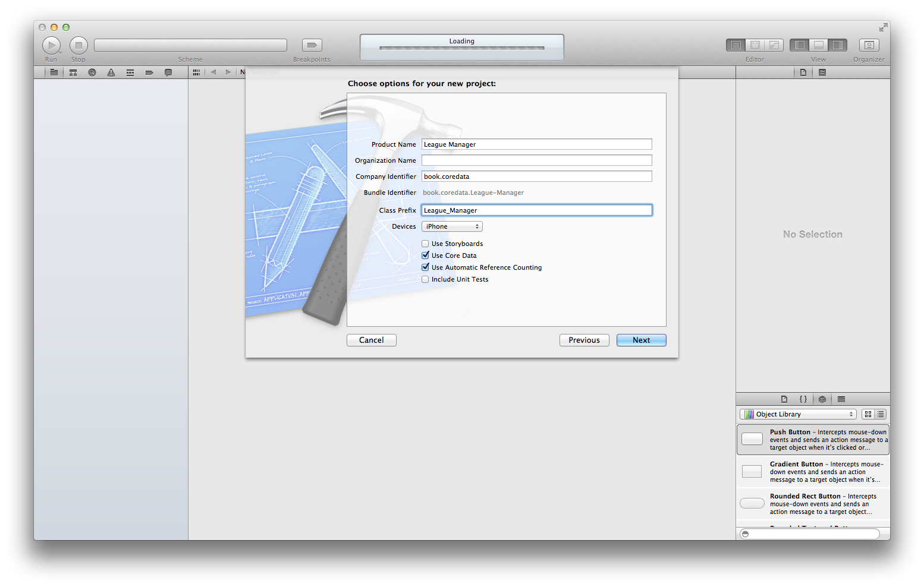Show the File inspector page icon

pyautogui.click(x=803, y=72)
